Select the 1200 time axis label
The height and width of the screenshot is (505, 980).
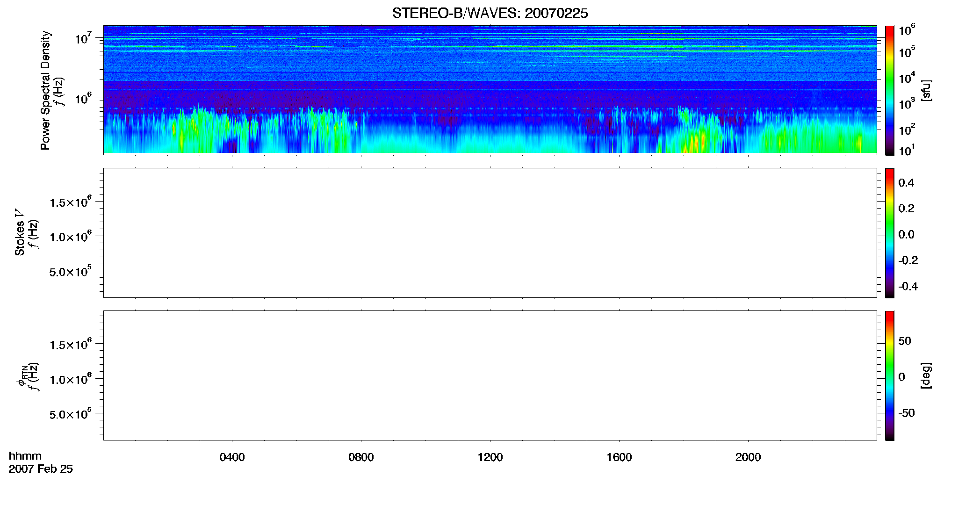(490, 457)
